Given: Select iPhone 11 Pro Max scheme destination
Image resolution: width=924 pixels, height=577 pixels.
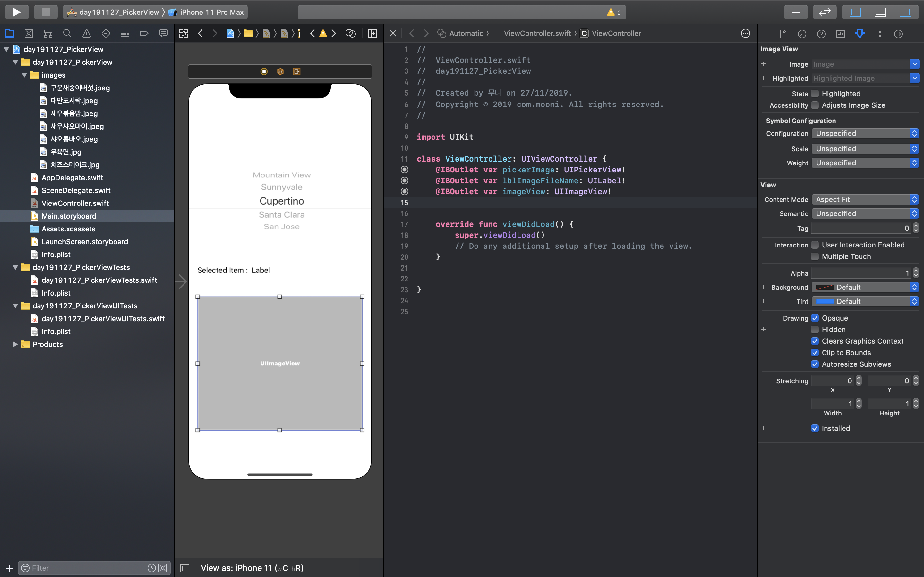Looking at the screenshot, I should point(211,12).
